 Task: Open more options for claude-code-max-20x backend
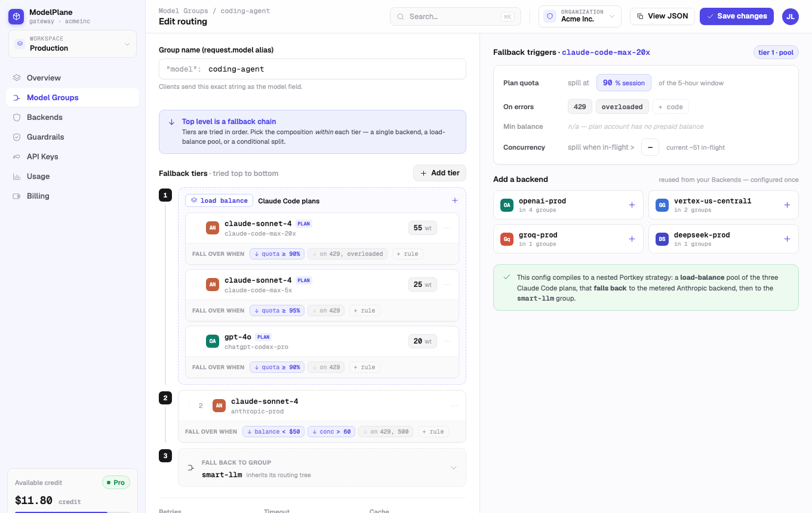[x=447, y=227]
